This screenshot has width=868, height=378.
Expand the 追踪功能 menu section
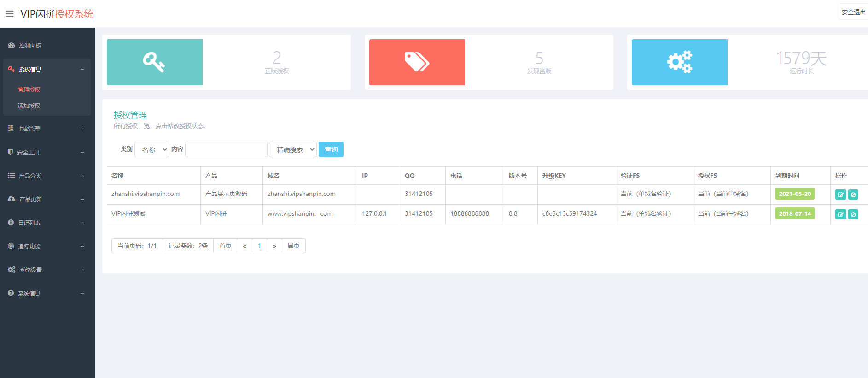coord(82,246)
